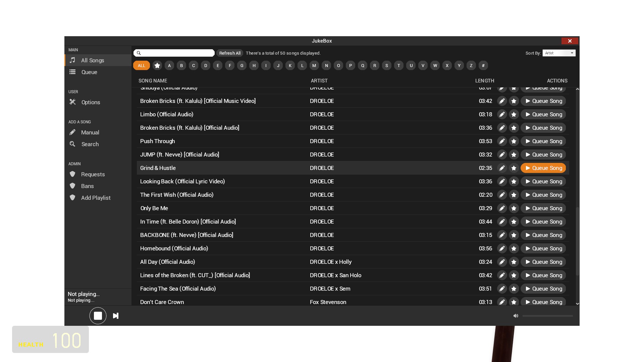
Task: Edit the Push Through song
Action: pyautogui.click(x=502, y=141)
